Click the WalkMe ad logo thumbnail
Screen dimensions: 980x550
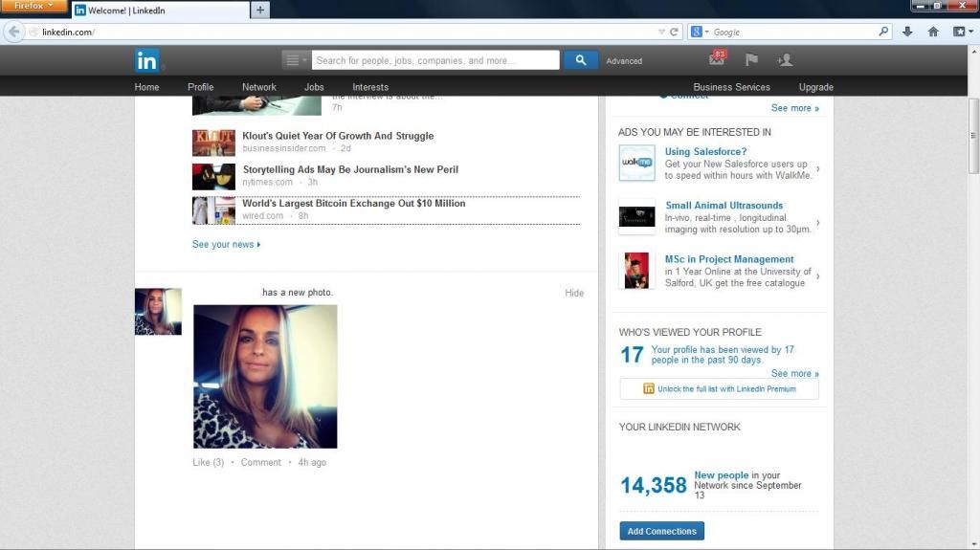(x=636, y=163)
